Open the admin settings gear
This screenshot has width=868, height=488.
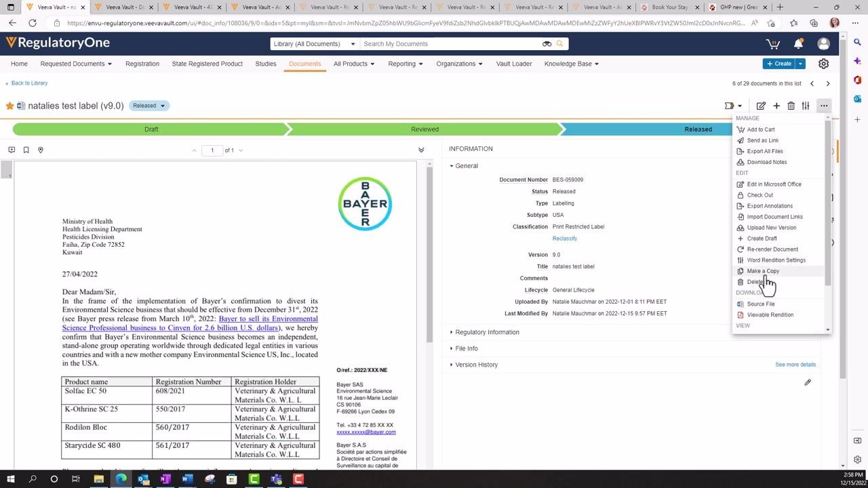823,64
